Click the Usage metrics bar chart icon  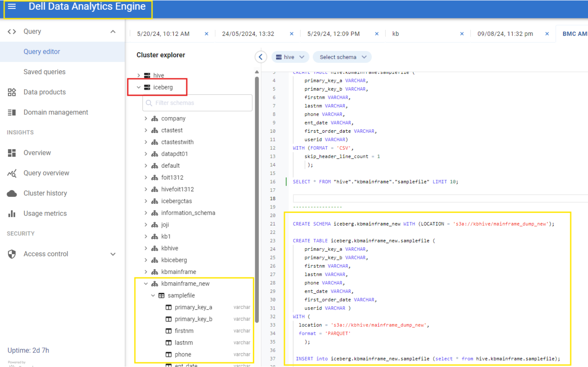click(x=12, y=213)
